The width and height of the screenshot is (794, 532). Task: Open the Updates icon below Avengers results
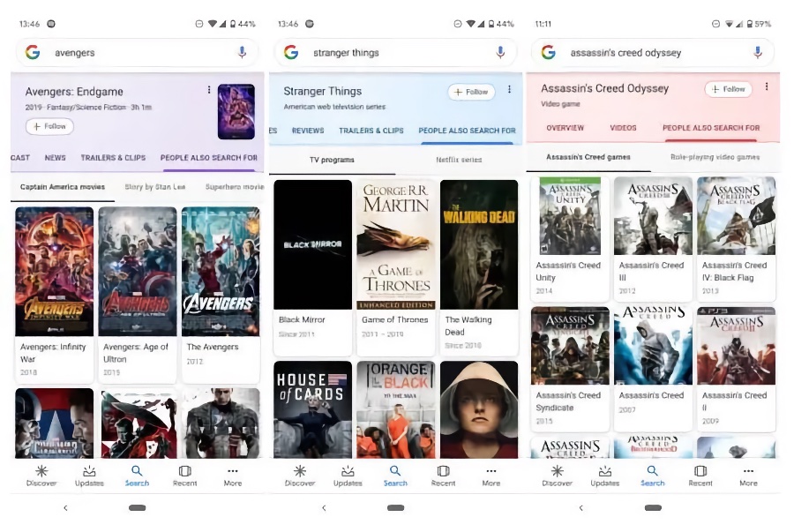coord(89,476)
